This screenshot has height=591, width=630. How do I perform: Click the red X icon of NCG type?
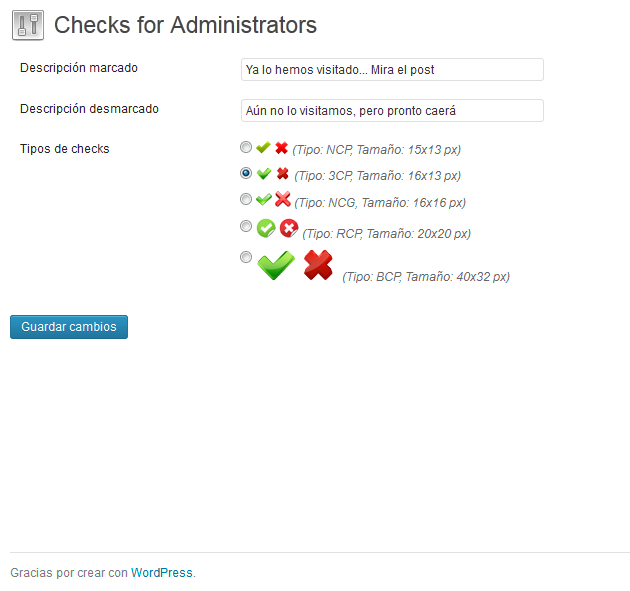(x=283, y=199)
